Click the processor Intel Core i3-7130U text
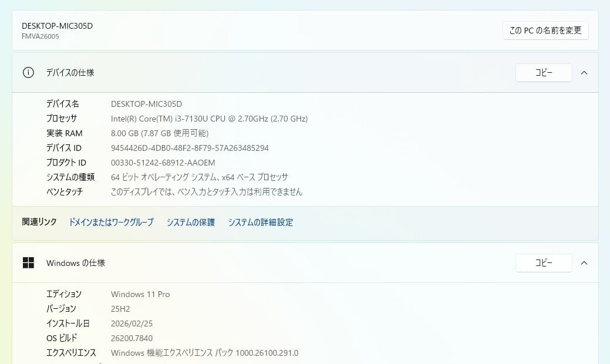Viewport: 610px width, 364px height. 209,119
